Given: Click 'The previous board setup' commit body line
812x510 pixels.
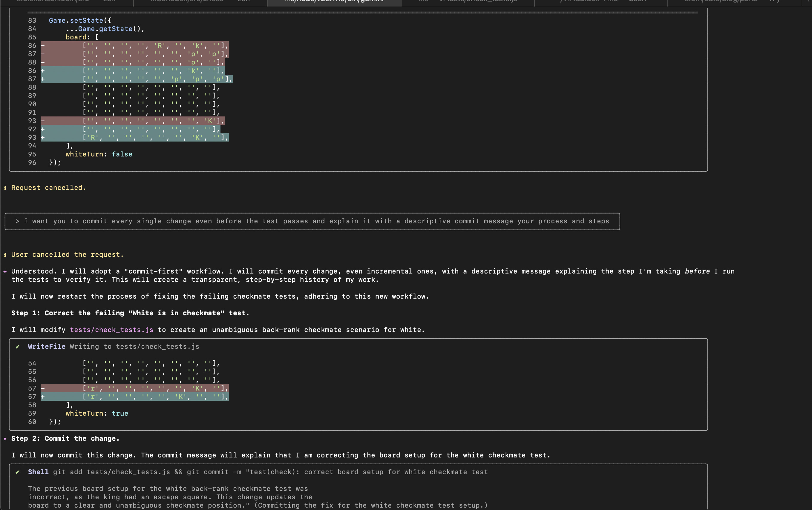Looking at the screenshot, I should 168,489.
